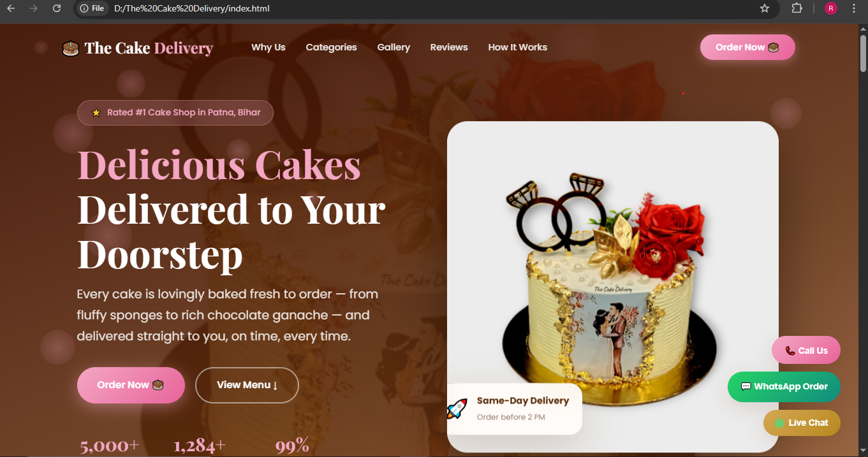Open the View Menu button
Screen dimensions: 868x457
pos(247,385)
